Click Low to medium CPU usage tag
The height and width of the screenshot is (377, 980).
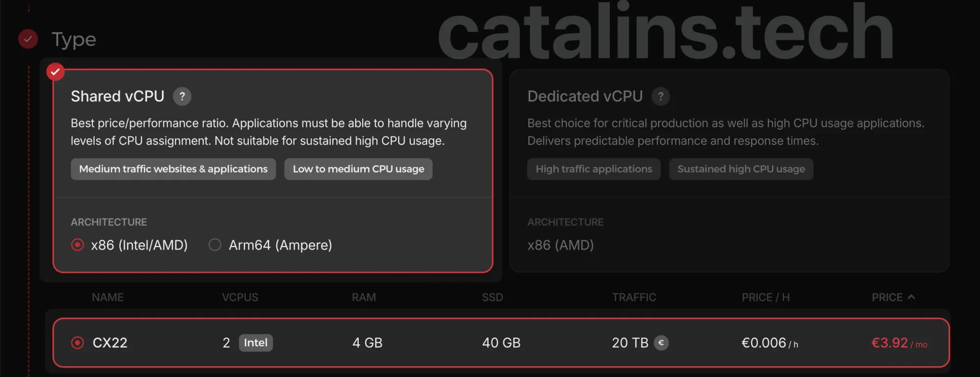[358, 169]
